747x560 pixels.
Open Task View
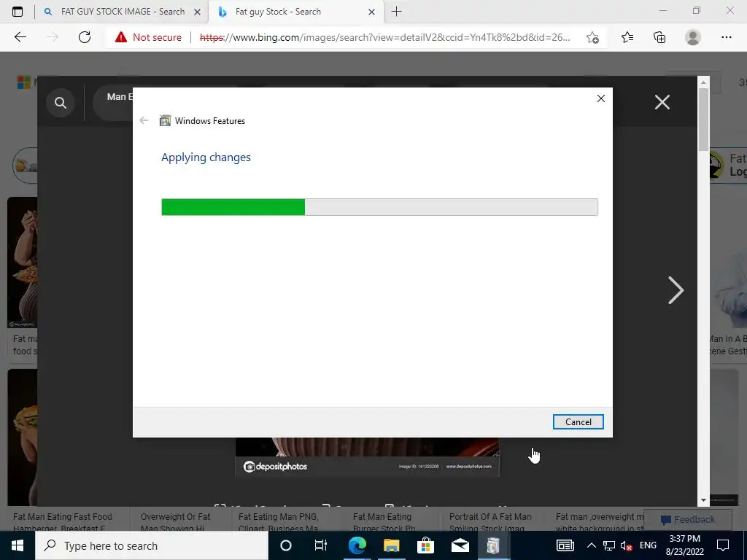click(x=321, y=545)
